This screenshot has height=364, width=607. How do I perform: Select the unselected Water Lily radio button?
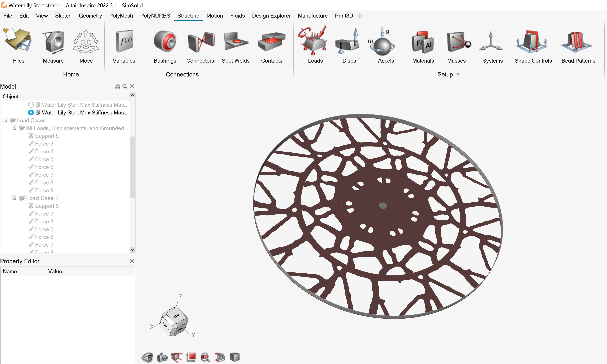pos(31,105)
